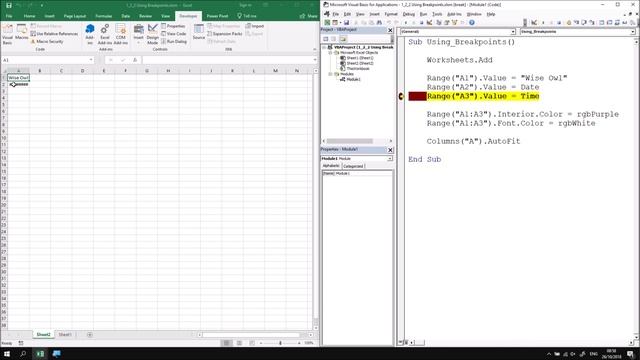Add a new worksheet with plus button
This screenshot has height=360, width=640.
89,335
